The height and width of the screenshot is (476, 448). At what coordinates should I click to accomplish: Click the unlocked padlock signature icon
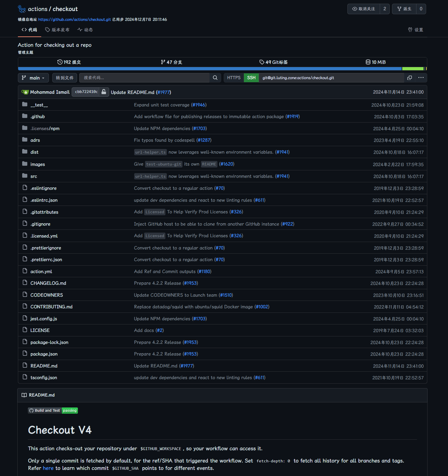104,92
